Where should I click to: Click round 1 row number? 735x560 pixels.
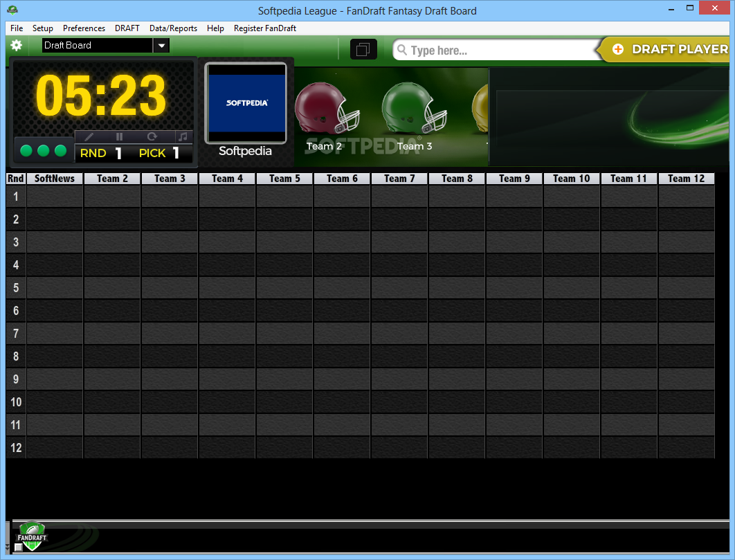tap(16, 196)
